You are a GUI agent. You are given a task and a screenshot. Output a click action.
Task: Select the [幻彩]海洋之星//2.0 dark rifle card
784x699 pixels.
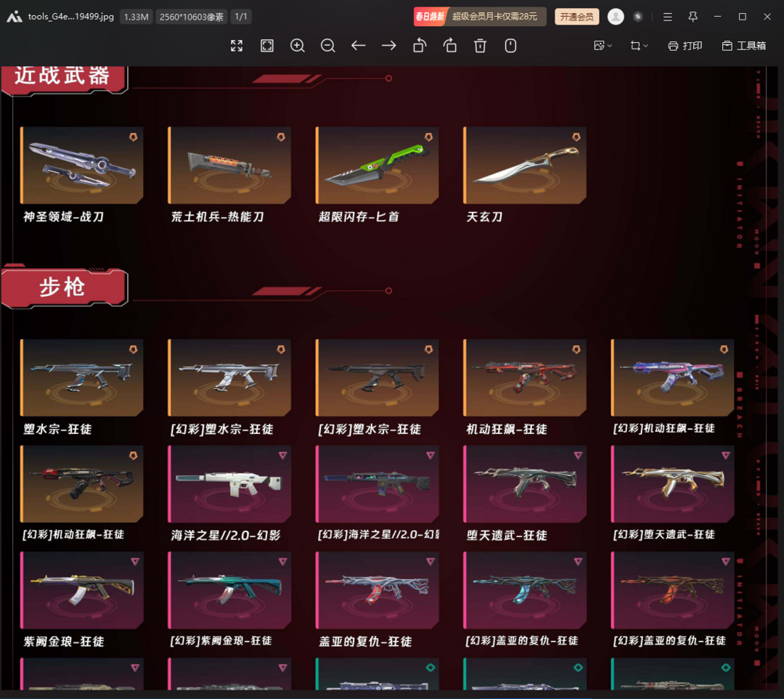tap(377, 484)
